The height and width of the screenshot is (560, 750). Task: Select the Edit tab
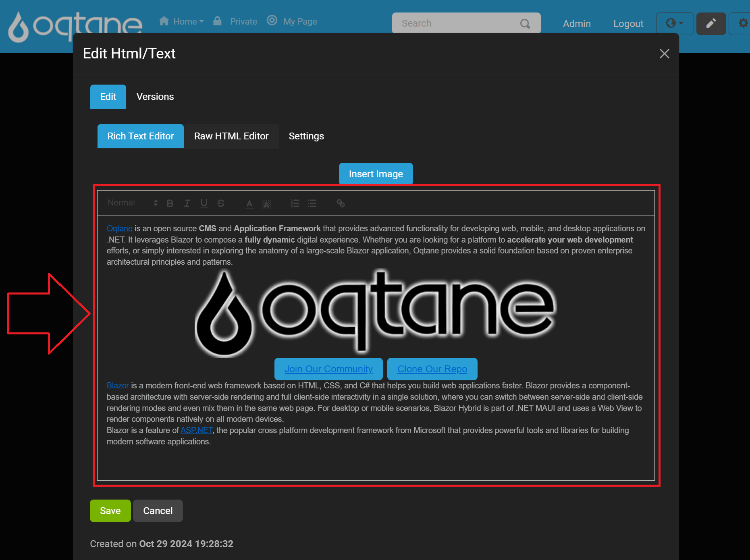pyautogui.click(x=108, y=97)
